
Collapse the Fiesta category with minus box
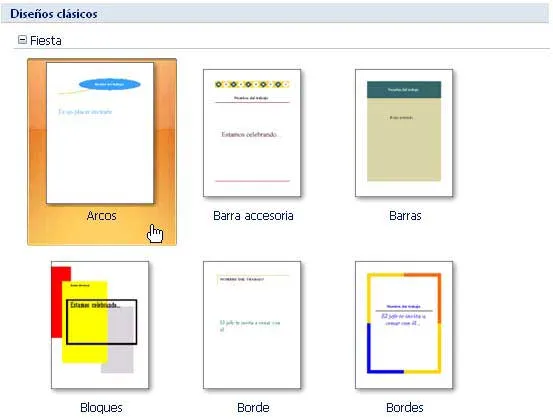click(22, 40)
